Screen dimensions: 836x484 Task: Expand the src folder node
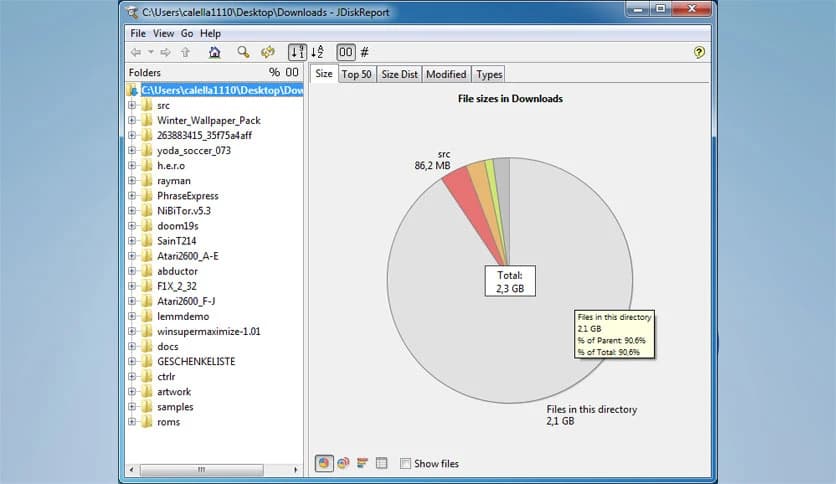(132, 106)
